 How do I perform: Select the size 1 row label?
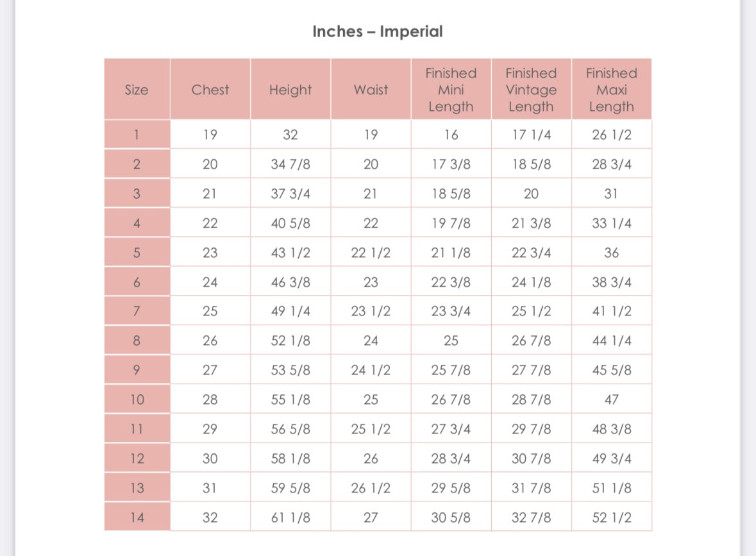point(137,135)
